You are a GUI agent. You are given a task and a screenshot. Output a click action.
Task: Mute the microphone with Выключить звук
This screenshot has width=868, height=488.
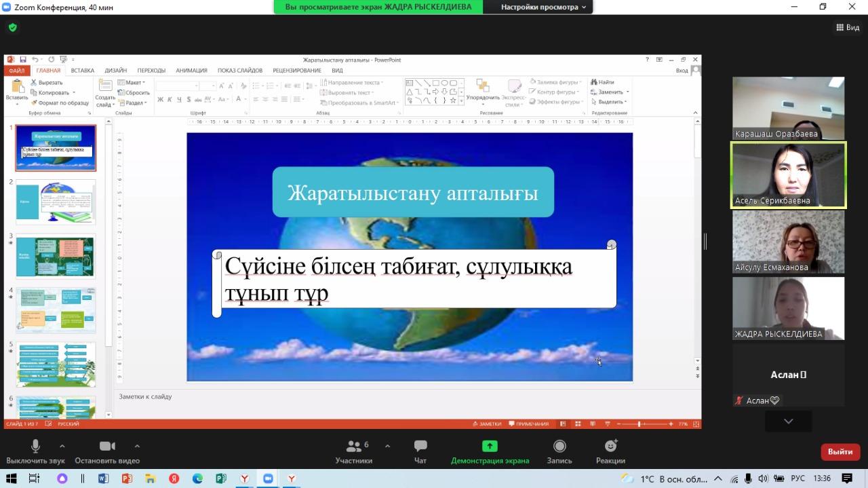click(35, 452)
